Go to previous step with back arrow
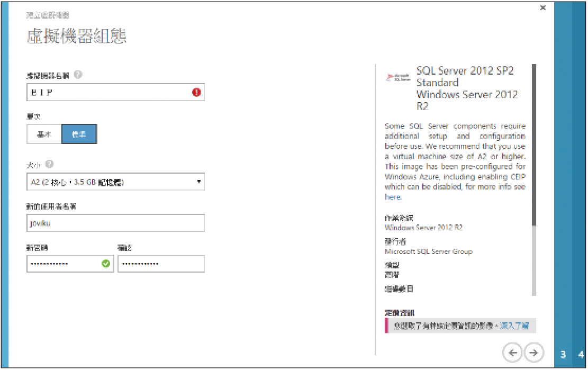The image size is (588, 370). pyautogui.click(x=512, y=353)
